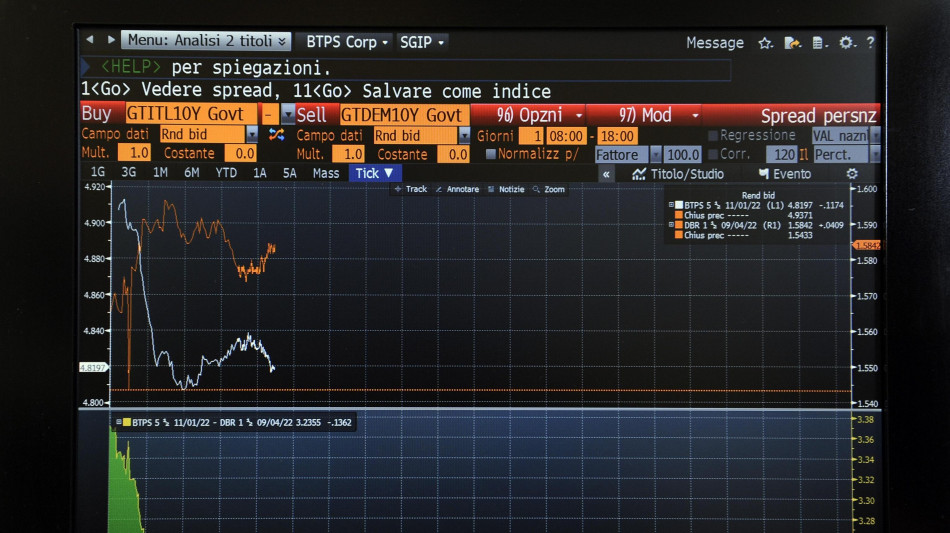950x533 pixels.
Task: Toggle the Normalizz p/ checkbox
Action: pos(491,154)
